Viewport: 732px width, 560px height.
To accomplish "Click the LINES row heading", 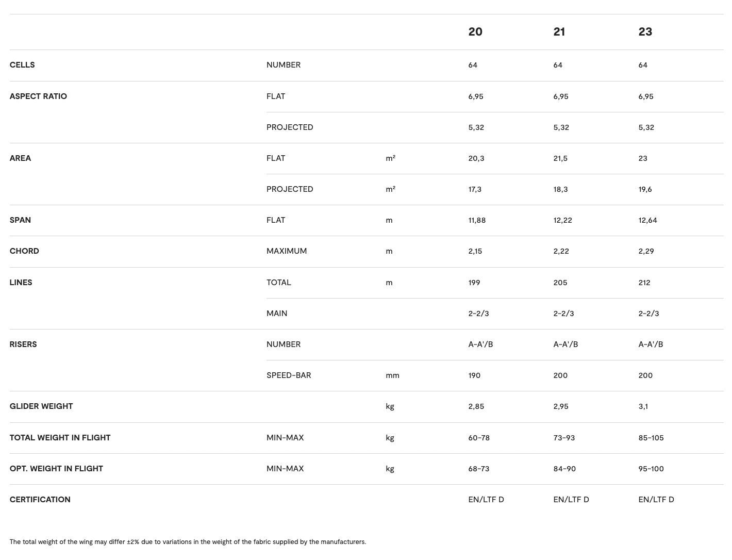I will (x=21, y=283).
